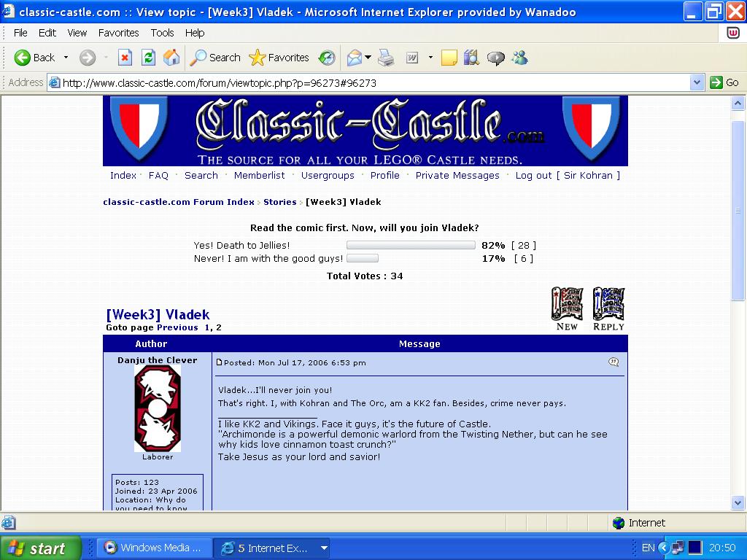This screenshot has width=747, height=560.
Task: Click the 17% poll result bar
Action: [363, 259]
